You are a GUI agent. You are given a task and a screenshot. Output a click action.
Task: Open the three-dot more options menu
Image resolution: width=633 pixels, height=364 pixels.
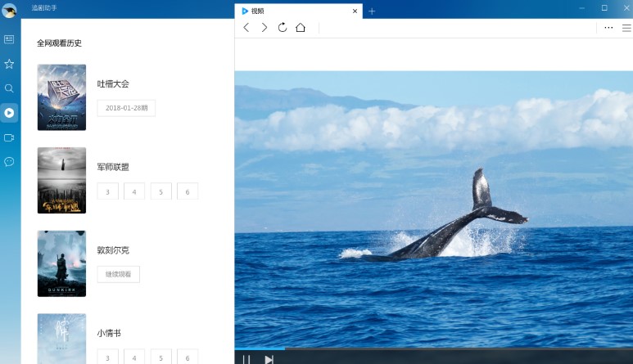point(608,28)
